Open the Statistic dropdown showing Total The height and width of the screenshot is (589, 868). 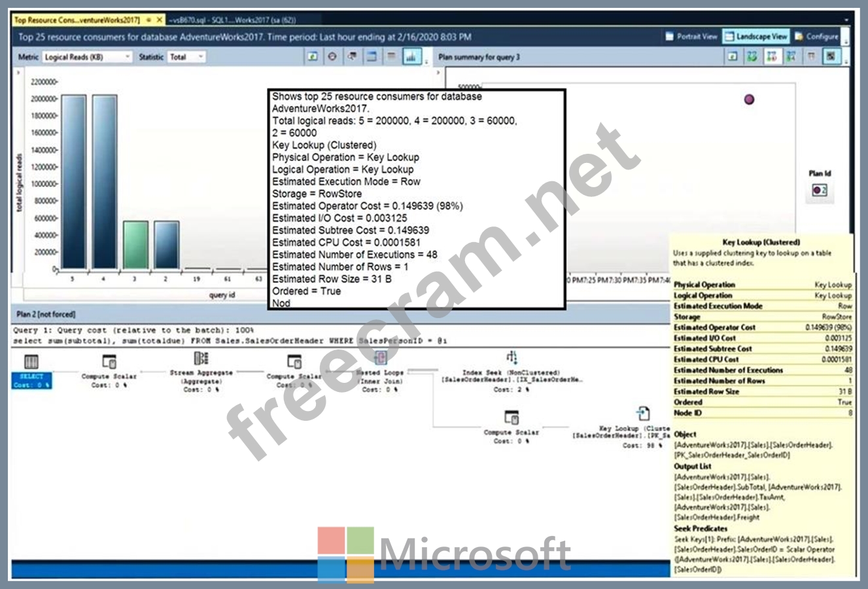(186, 57)
